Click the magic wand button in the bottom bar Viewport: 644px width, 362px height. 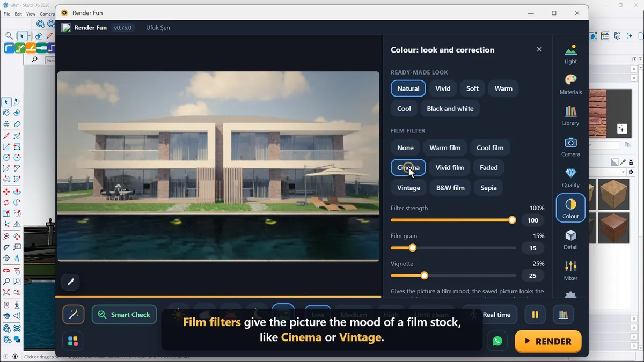pos(74,315)
